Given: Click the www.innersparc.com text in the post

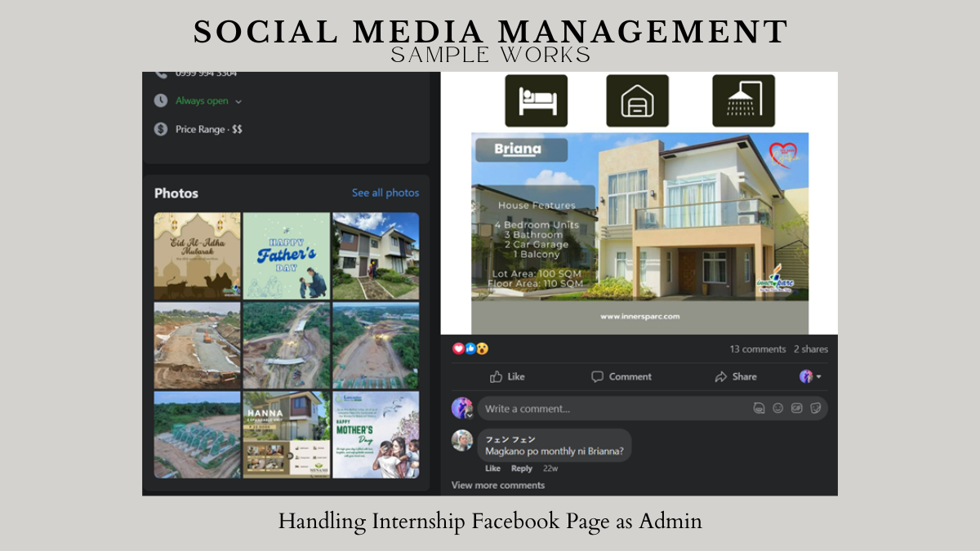Looking at the screenshot, I should click(x=640, y=316).
